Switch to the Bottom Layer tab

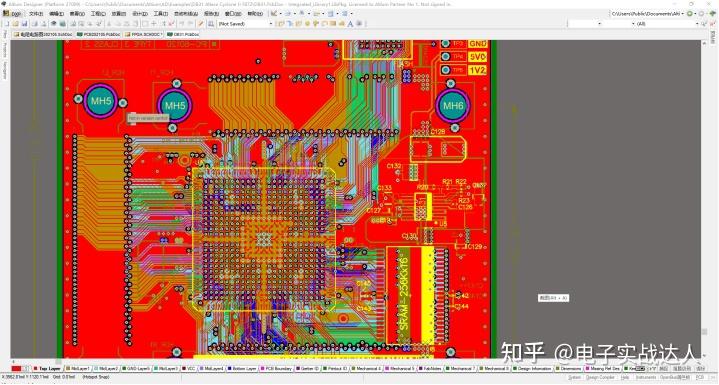click(x=241, y=368)
